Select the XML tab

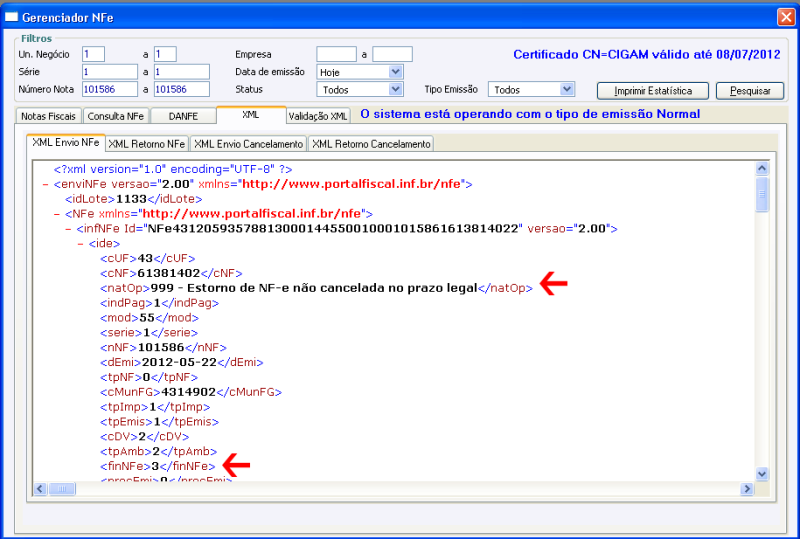coord(251,115)
